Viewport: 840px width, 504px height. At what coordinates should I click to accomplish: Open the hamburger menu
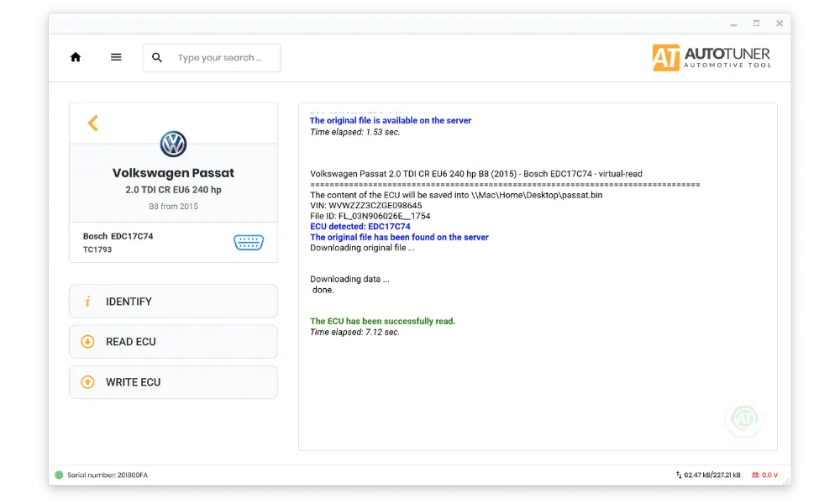[116, 57]
